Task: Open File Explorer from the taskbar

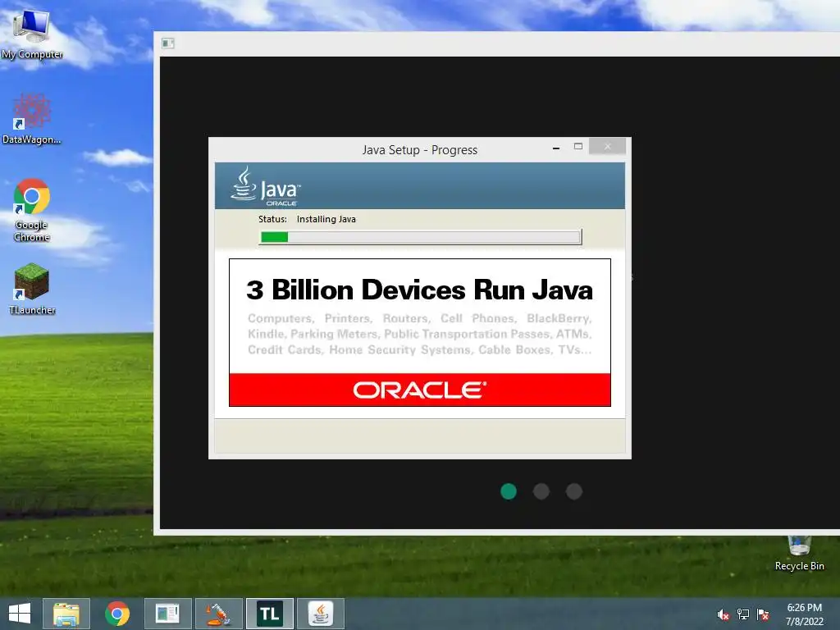Action: coord(66,614)
